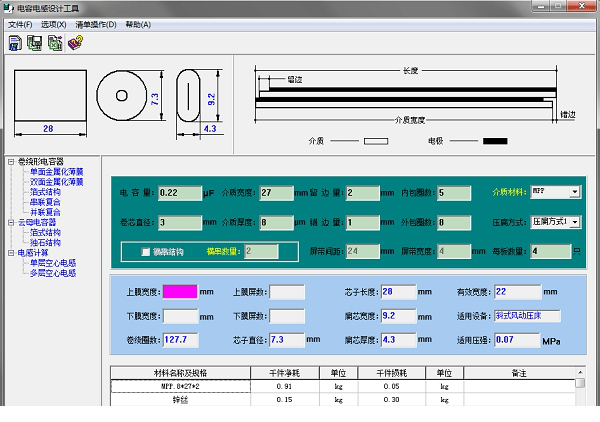
Task: Click the 芯子直径 field showing 7.3
Action: pos(287,340)
